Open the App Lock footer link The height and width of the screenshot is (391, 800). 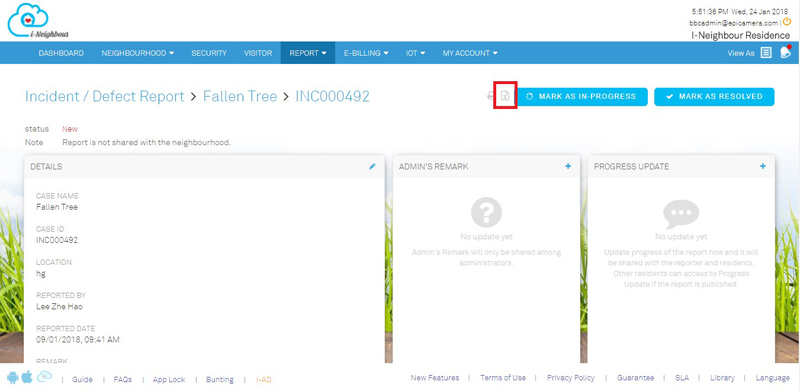pyautogui.click(x=169, y=380)
